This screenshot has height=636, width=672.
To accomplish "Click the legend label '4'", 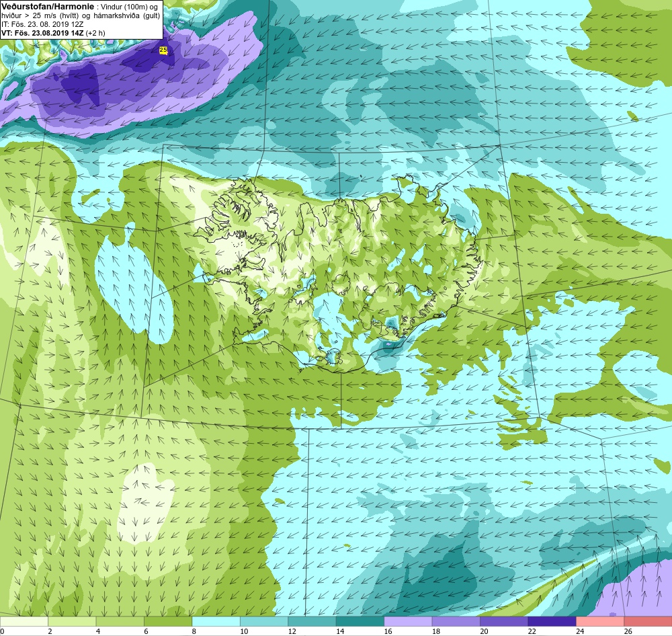I will point(98,631).
